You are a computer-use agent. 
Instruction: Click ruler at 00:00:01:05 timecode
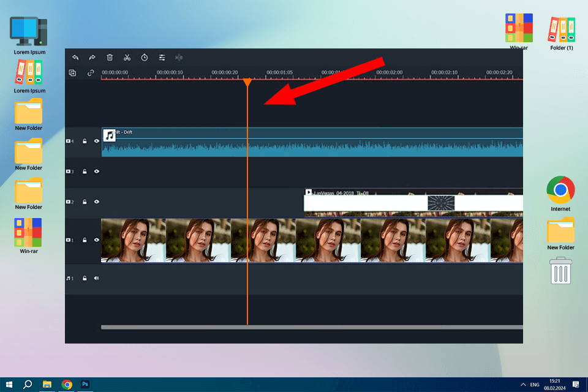point(280,72)
